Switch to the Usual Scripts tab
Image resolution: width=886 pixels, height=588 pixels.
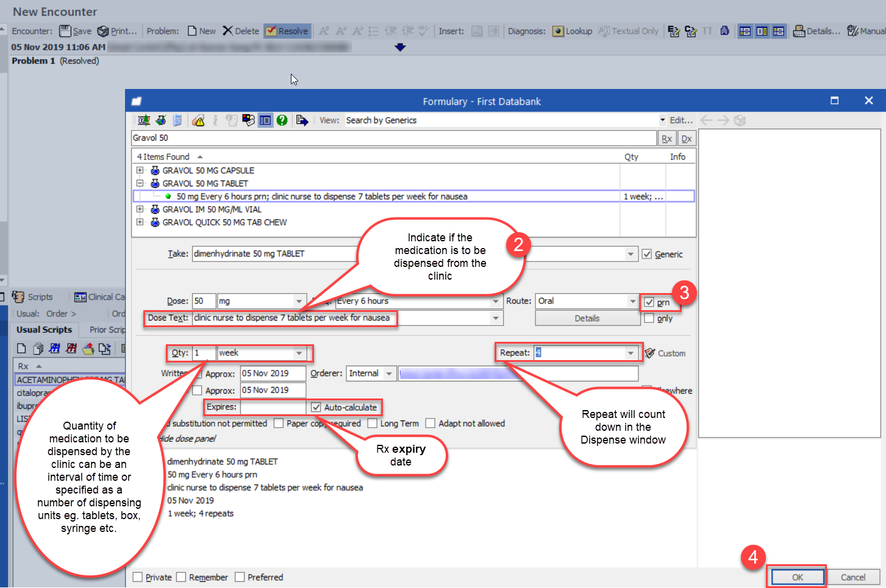(x=44, y=330)
